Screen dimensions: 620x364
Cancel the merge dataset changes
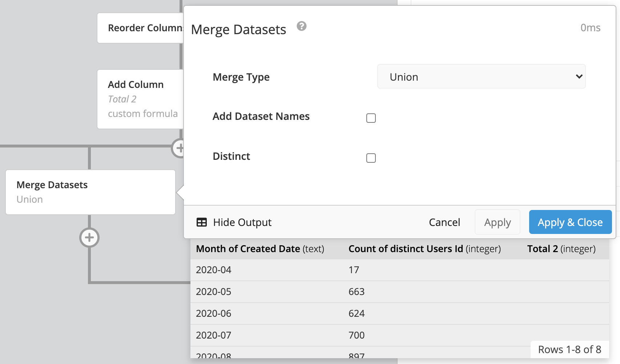(444, 222)
